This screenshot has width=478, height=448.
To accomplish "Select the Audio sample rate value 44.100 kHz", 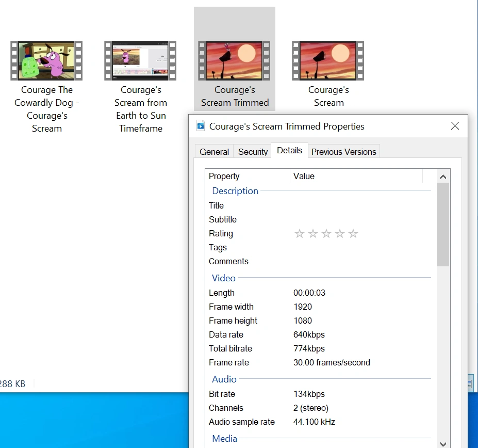I will click(314, 422).
